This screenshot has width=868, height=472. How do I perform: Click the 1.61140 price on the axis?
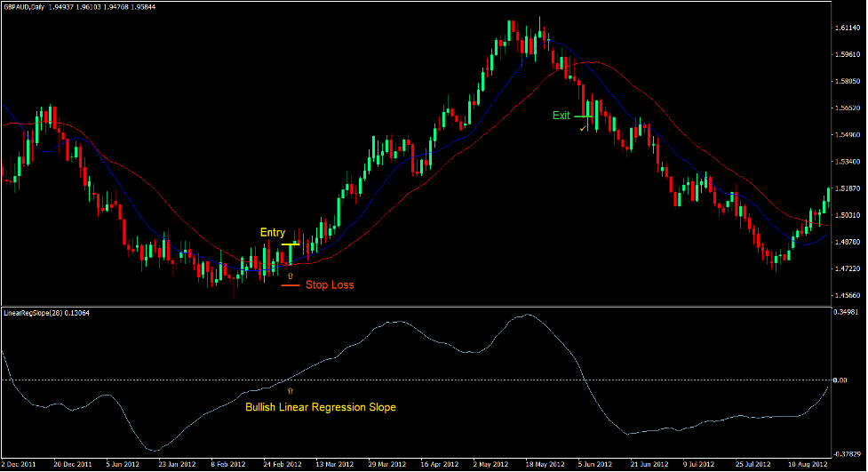click(848, 28)
